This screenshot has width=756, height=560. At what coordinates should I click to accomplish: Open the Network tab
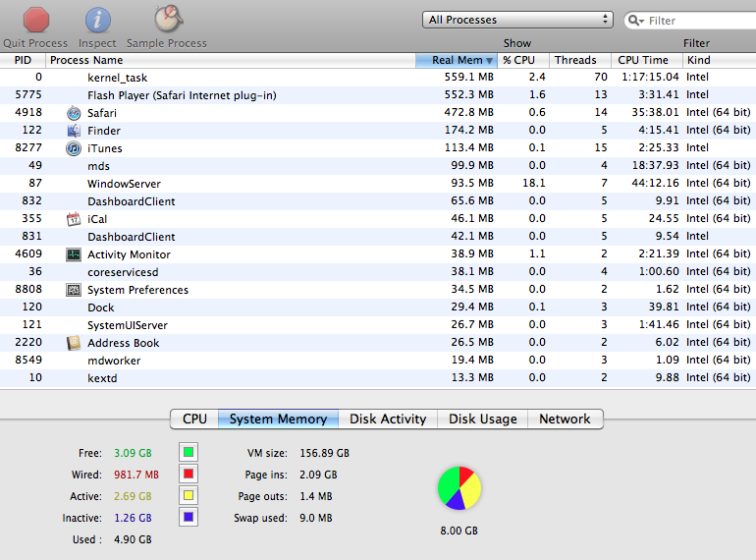click(566, 419)
